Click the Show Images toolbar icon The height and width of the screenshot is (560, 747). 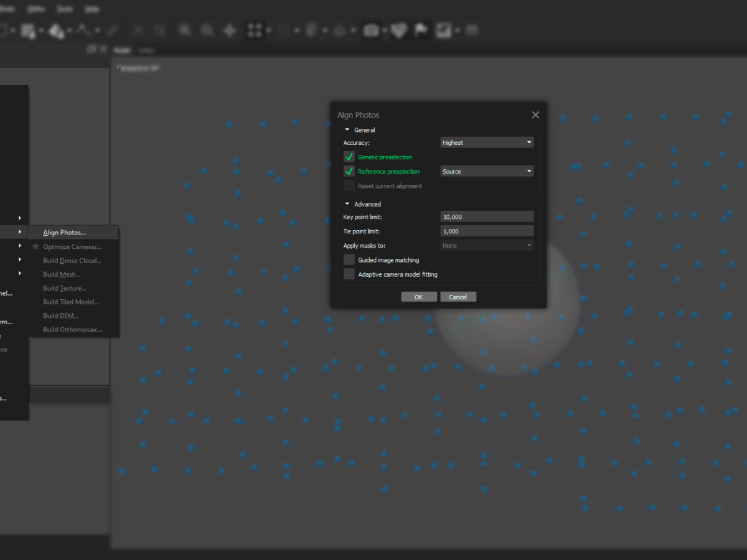tap(443, 30)
